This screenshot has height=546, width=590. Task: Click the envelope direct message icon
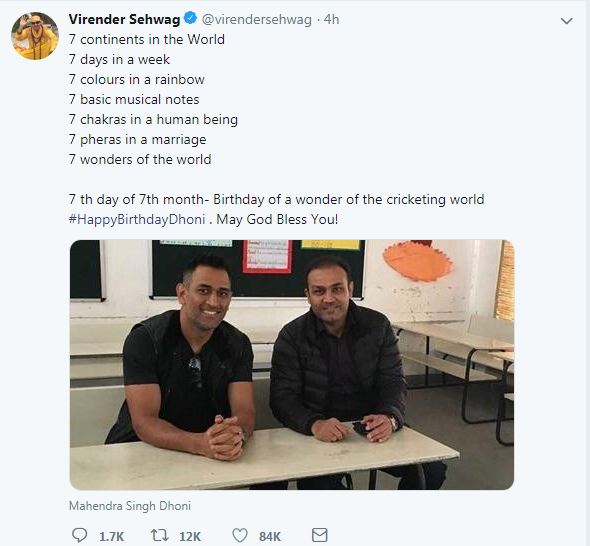click(x=320, y=535)
